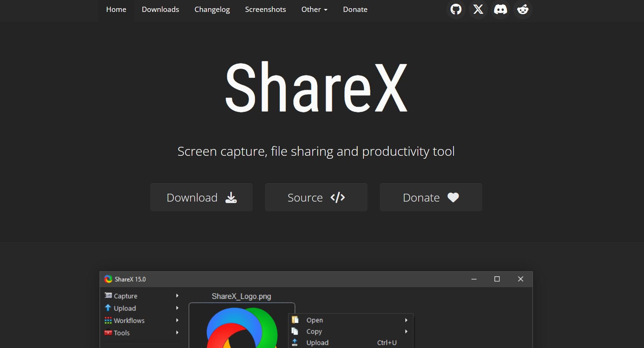Select the Tools toolbox icon
Viewport: 644px width, 348px height.
click(x=108, y=333)
